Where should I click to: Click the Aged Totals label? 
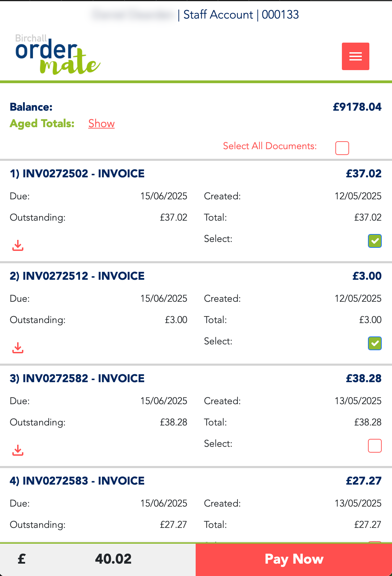point(42,123)
